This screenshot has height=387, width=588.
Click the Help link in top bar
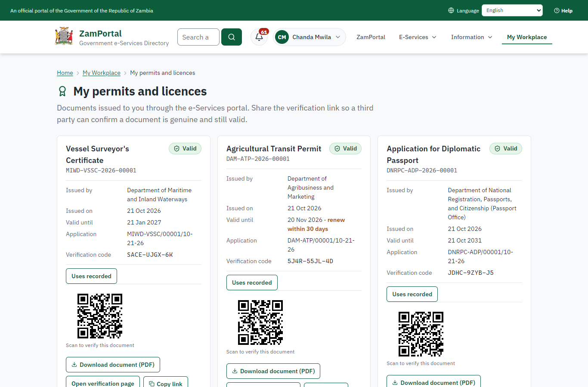pyautogui.click(x=563, y=11)
